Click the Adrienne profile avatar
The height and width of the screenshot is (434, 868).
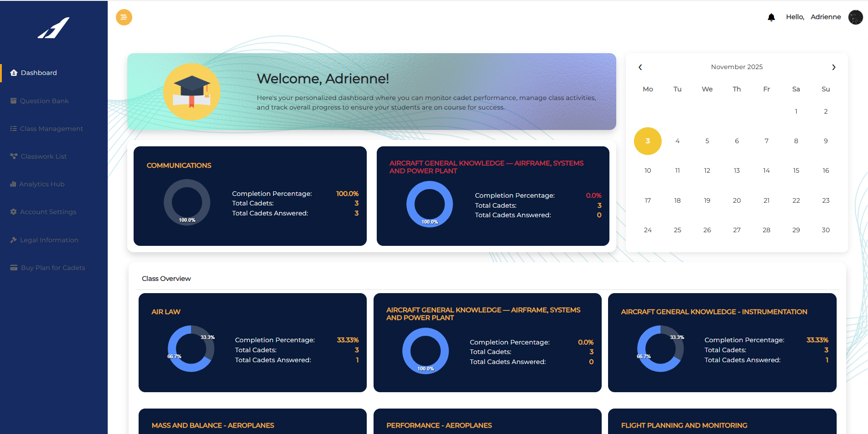[x=855, y=17]
